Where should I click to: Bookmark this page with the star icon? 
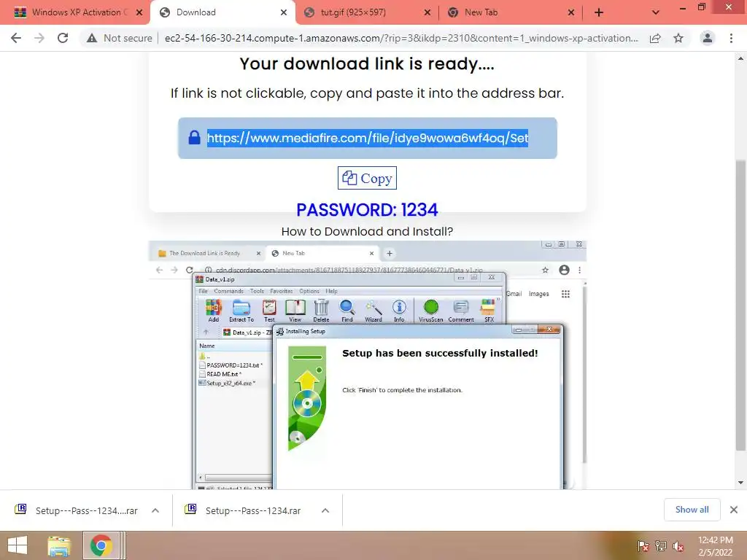tap(678, 38)
